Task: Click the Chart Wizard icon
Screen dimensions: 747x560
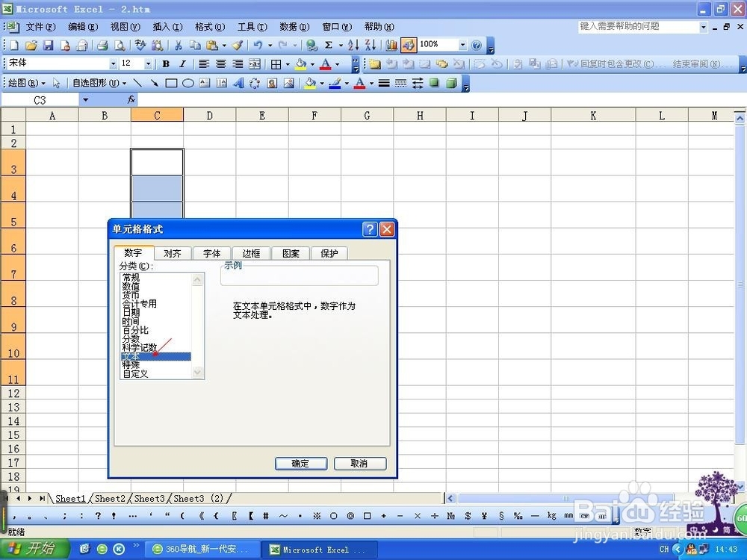Action: [391, 46]
